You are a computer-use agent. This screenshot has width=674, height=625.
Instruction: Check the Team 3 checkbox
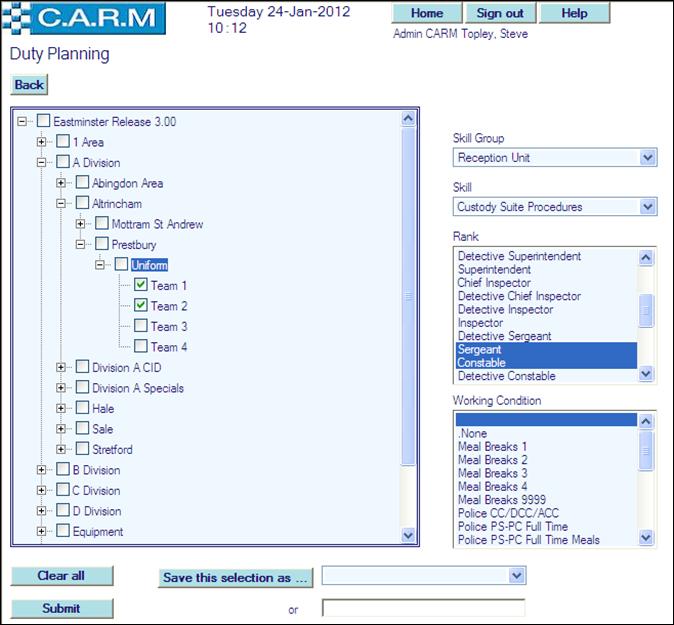tap(141, 326)
